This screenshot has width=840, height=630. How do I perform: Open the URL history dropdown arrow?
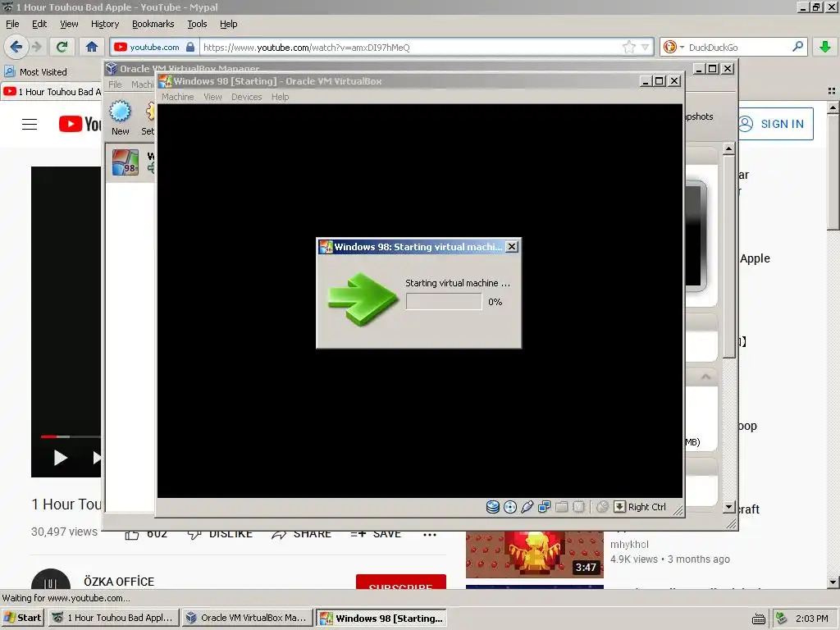(x=645, y=47)
